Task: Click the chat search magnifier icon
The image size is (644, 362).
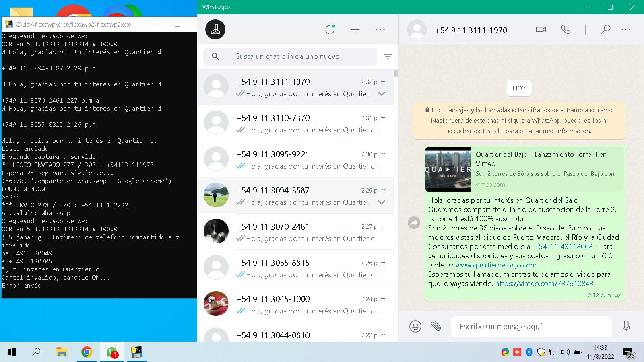Action: tap(215, 56)
